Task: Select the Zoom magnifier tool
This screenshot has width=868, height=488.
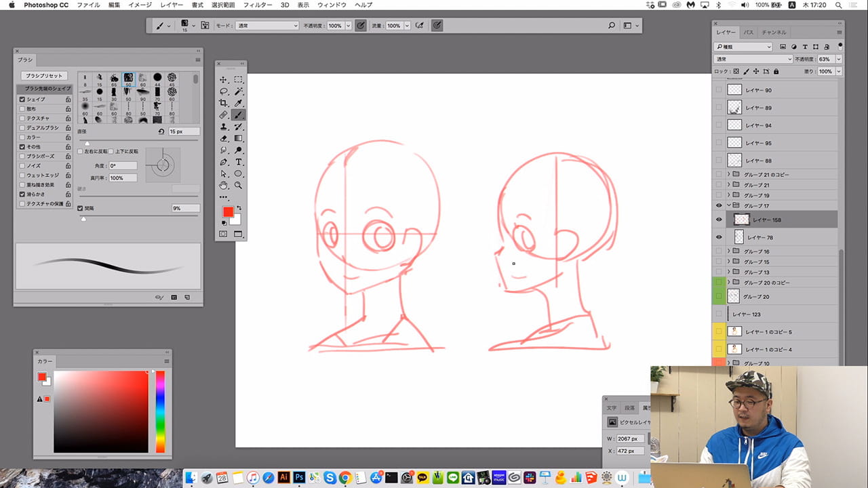Action: (239, 185)
